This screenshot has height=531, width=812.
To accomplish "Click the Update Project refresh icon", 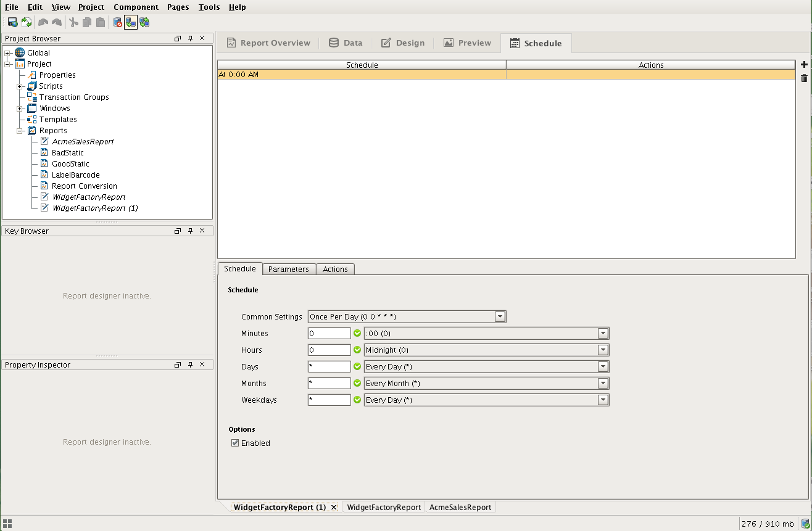I will (x=27, y=23).
